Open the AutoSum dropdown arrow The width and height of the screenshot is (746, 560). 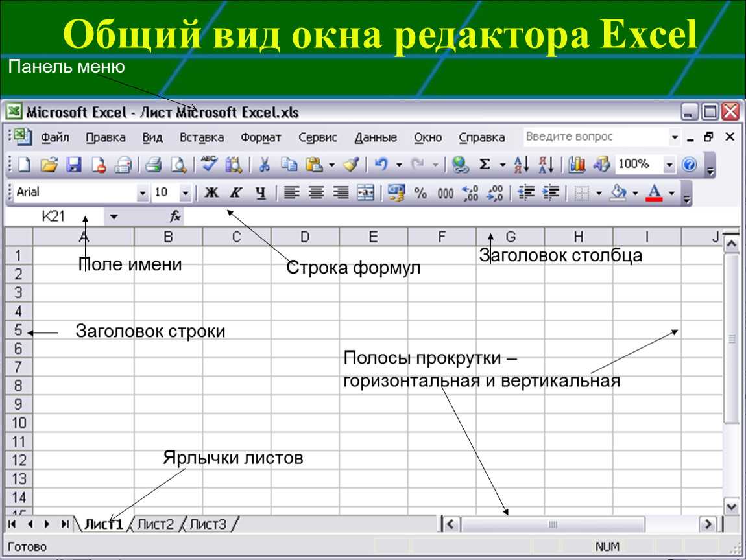502,165
